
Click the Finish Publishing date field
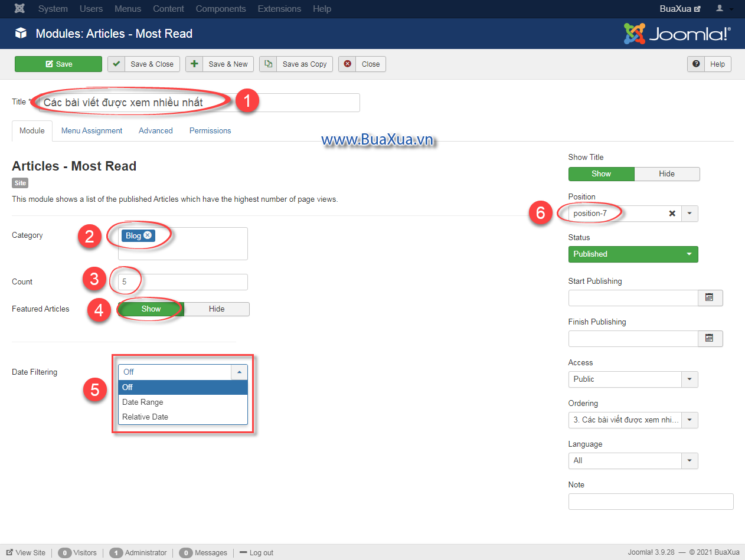(x=633, y=339)
